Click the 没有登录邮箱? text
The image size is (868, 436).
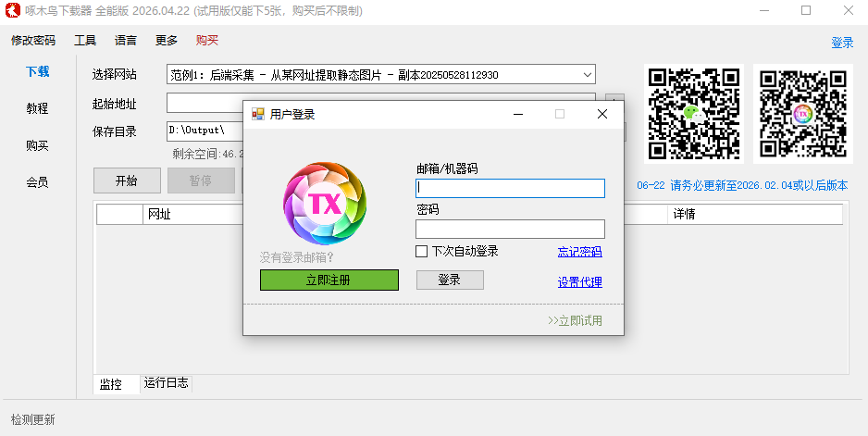click(x=297, y=257)
